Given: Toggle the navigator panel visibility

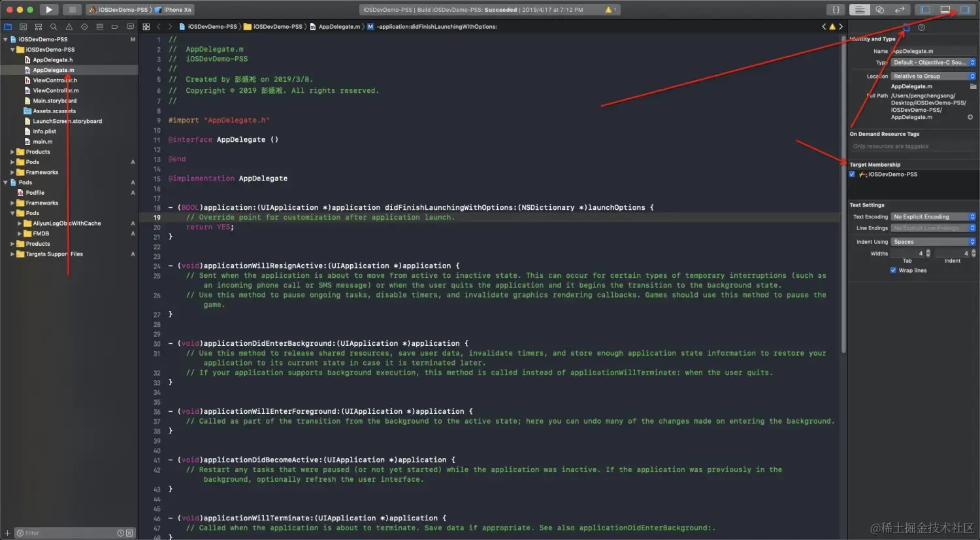Looking at the screenshot, I should click(925, 10).
